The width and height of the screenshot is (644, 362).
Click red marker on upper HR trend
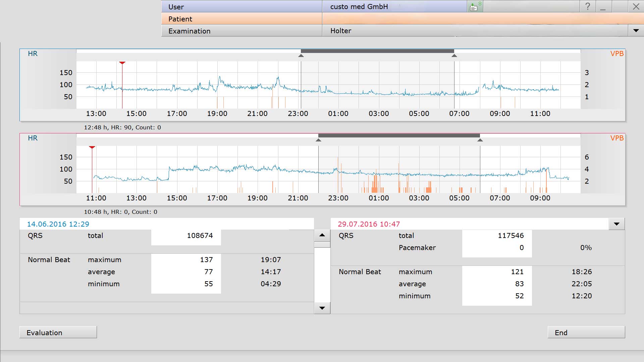click(122, 63)
